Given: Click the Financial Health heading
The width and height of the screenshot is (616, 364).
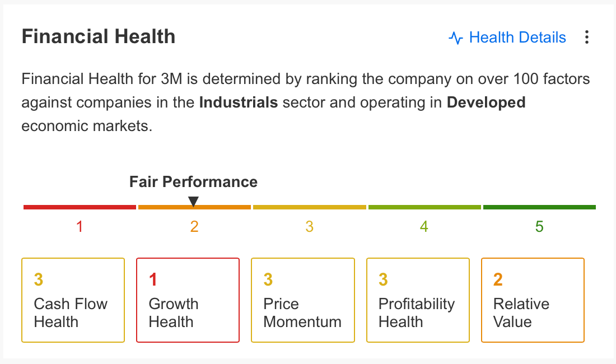Looking at the screenshot, I should [x=99, y=37].
